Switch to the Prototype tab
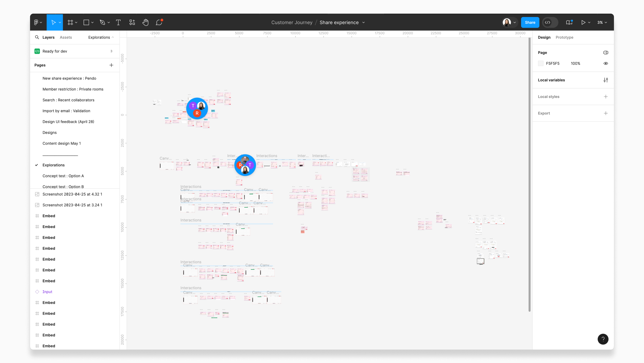Screen dimensions: 644x363 tap(564, 37)
